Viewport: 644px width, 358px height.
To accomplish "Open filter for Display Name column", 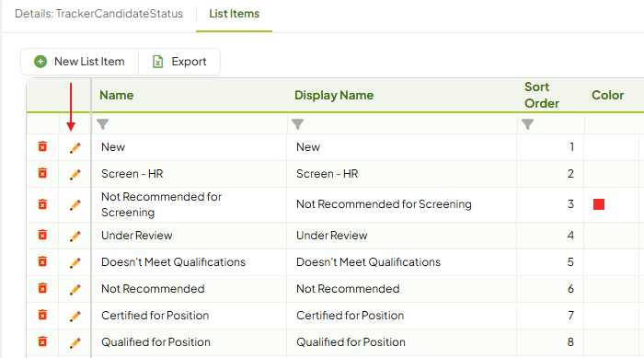I will coord(298,123).
